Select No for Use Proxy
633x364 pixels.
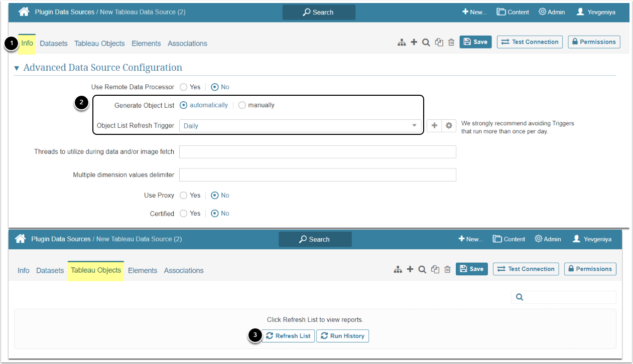point(215,195)
